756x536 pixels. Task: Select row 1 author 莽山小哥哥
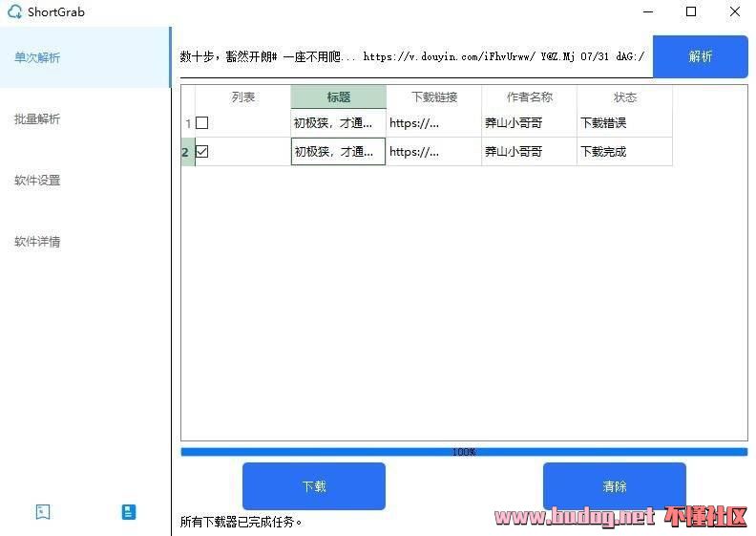[x=529, y=123]
